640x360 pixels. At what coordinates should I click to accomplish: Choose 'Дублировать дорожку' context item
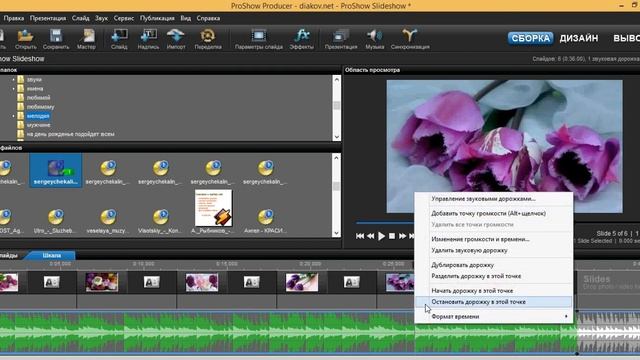tap(493, 265)
